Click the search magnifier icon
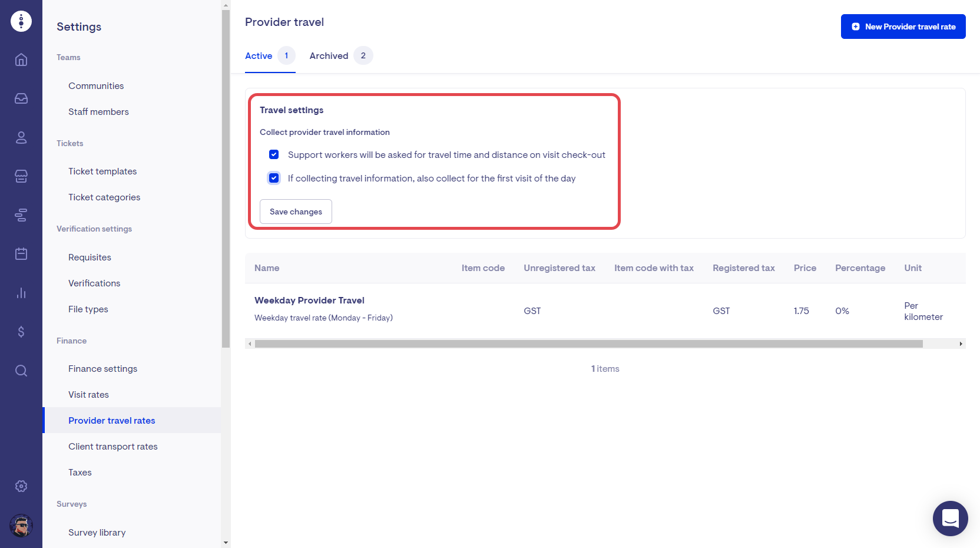Viewport: 980px width, 548px height. click(21, 371)
